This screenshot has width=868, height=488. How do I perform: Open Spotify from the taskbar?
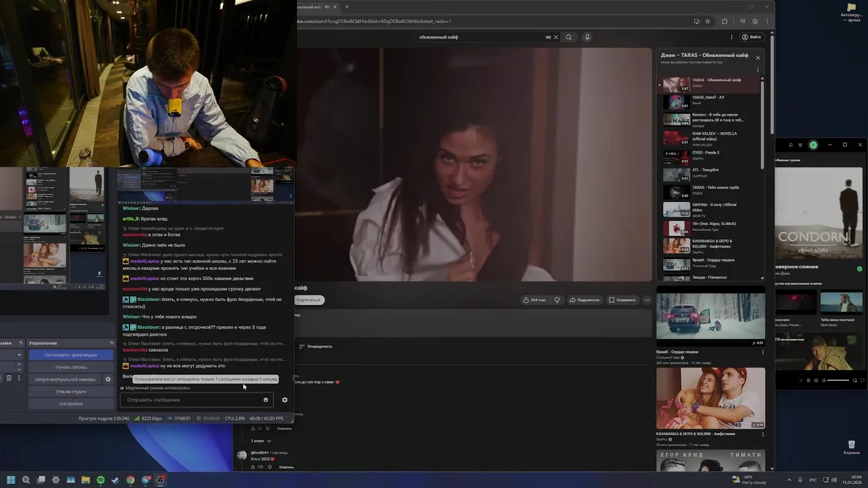pos(100,480)
